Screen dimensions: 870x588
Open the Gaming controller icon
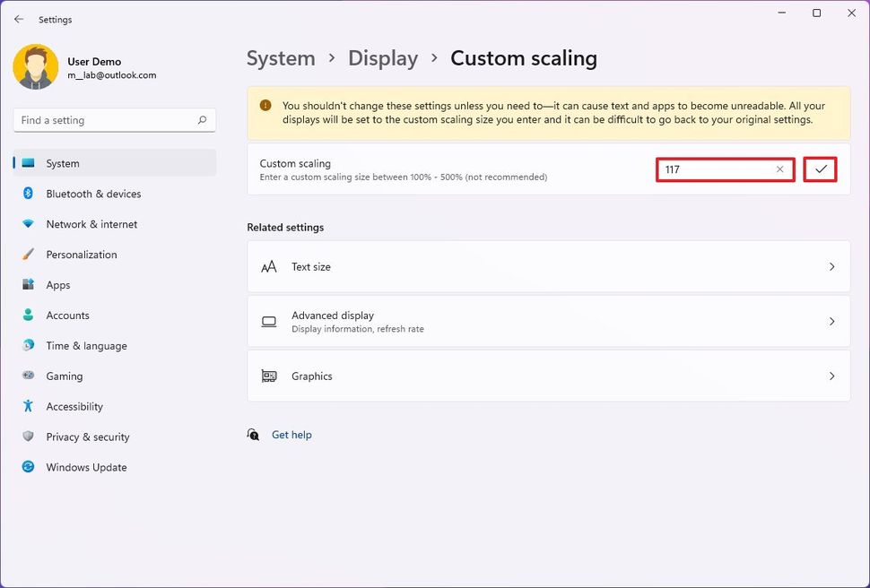click(28, 376)
